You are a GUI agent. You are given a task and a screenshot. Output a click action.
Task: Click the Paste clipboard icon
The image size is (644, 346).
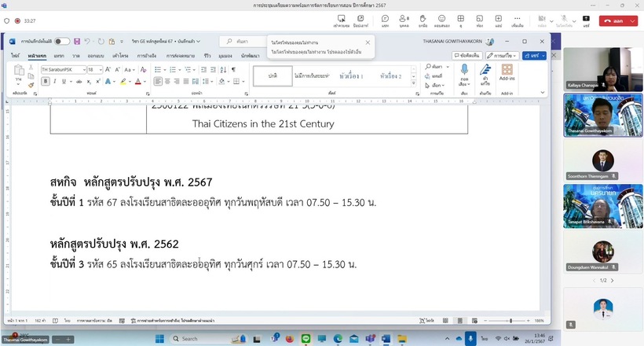[19, 70]
